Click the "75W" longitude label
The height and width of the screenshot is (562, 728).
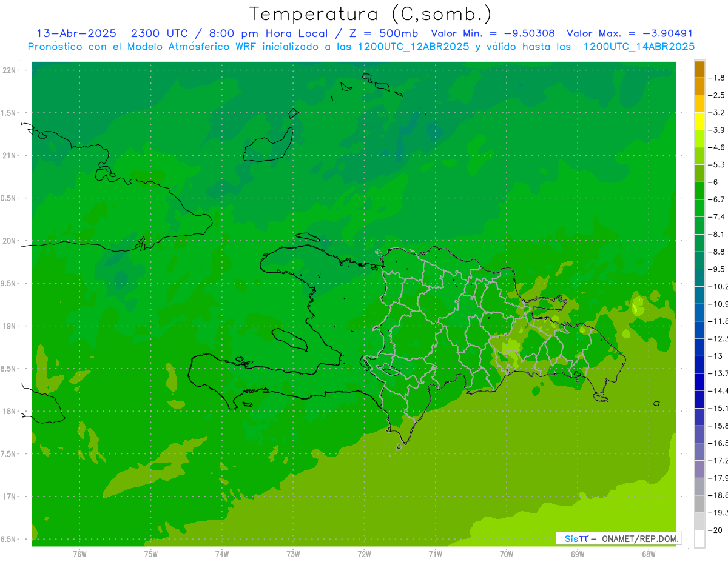tap(151, 554)
